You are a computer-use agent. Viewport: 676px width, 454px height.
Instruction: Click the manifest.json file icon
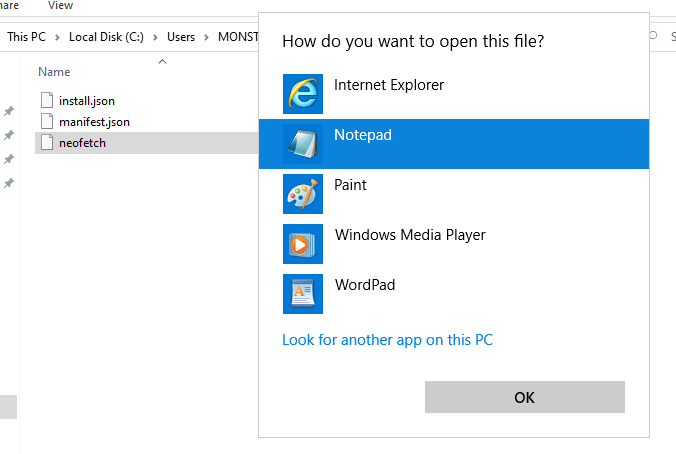click(47, 121)
